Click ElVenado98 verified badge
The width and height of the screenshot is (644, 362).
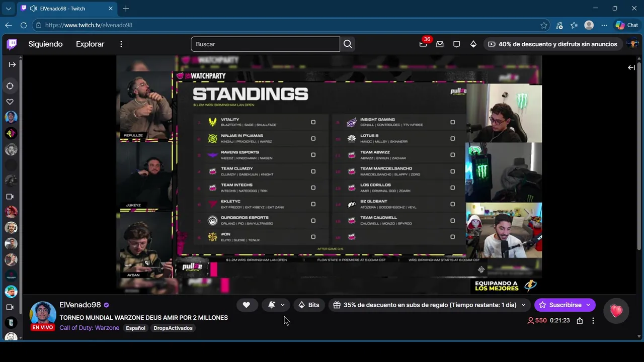tap(106, 305)
